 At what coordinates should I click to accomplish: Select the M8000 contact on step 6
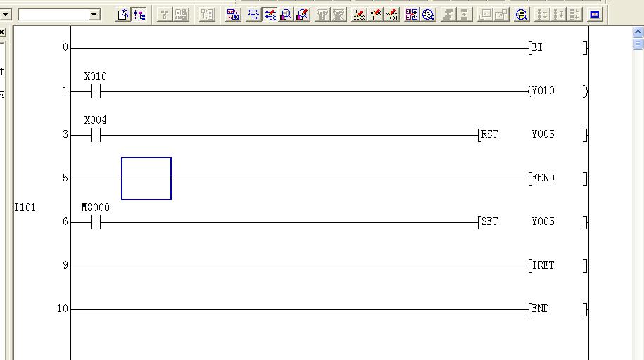(96, 222)
